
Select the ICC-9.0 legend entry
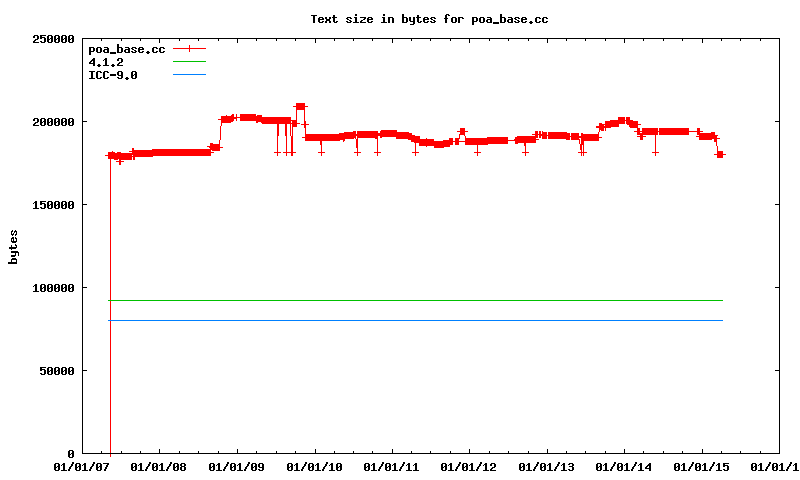click(113, 75)
